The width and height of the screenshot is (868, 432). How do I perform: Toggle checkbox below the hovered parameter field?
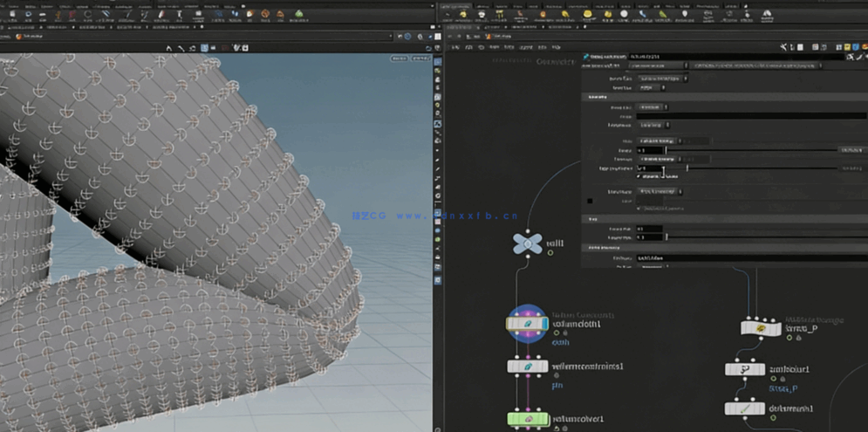pyautogui.click(x=639, y=176)
